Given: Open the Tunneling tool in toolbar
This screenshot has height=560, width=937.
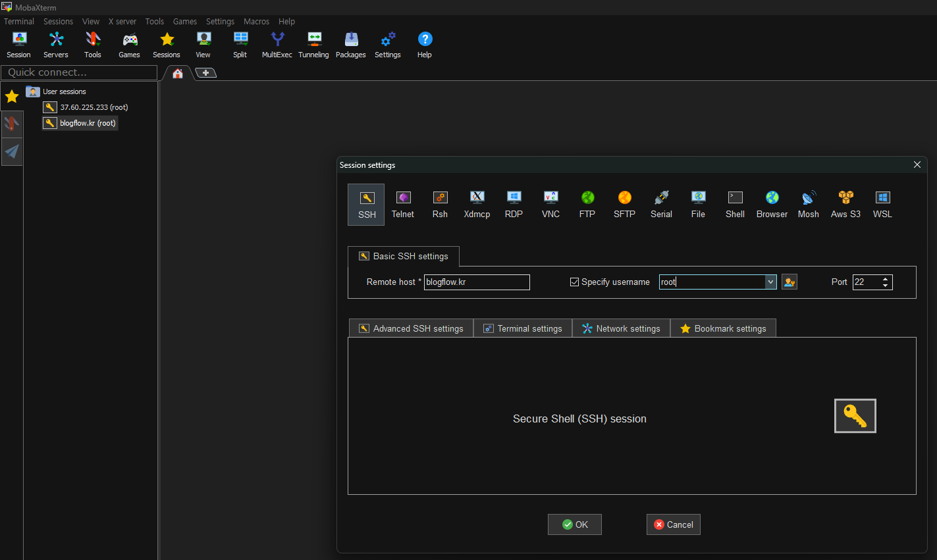Looking at the screenshot, I should pyautogui.click(x=313, y=45).
